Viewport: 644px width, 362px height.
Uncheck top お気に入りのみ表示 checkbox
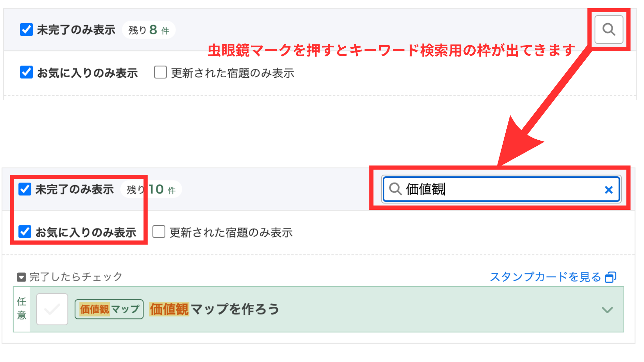tap(27, 73)
